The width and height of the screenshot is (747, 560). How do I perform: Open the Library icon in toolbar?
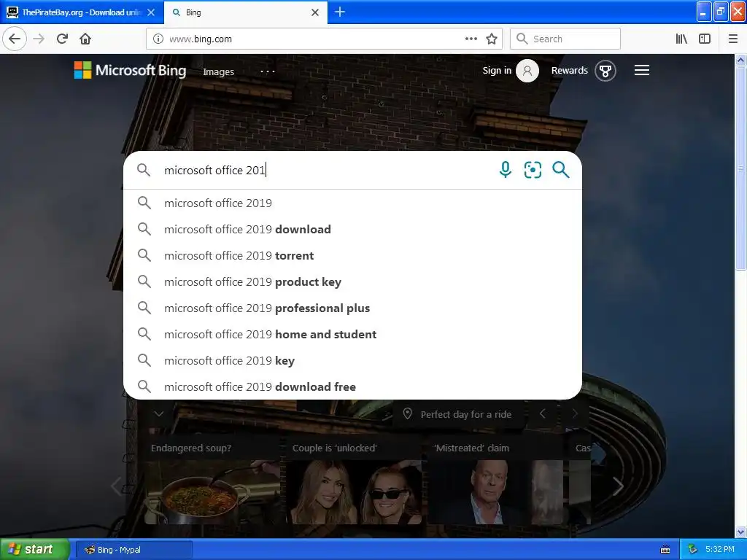pos(681,39)
